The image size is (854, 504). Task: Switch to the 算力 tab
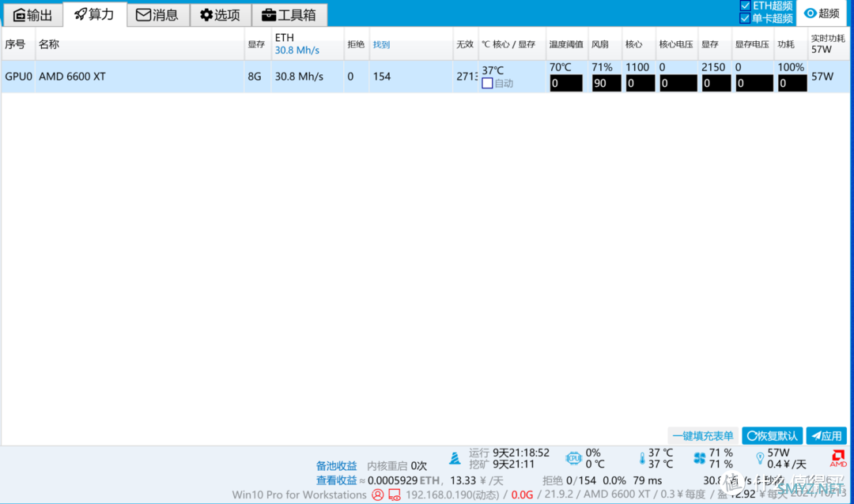click(x=95, y=14)
